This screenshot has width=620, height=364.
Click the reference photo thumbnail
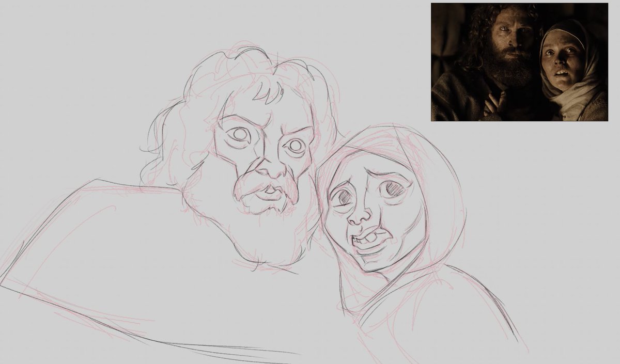(x=519, y=62)
